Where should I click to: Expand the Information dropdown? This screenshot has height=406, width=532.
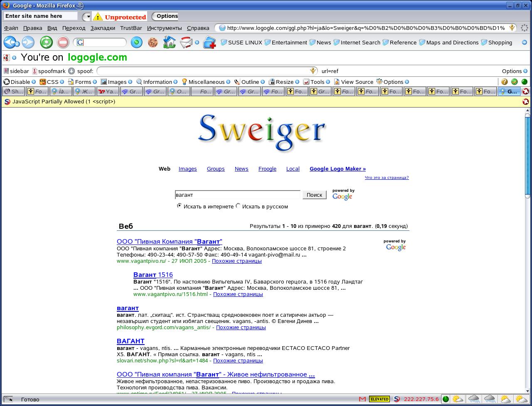[157, 82]
